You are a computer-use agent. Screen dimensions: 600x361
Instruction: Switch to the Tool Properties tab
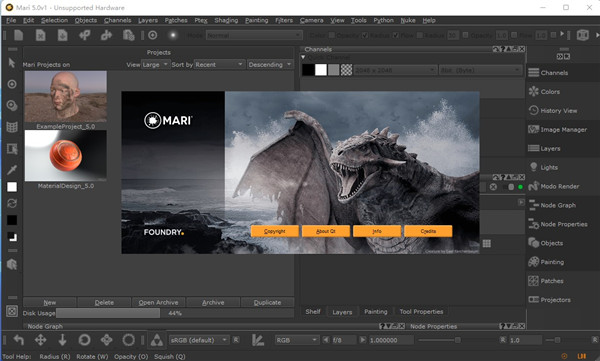421,312
